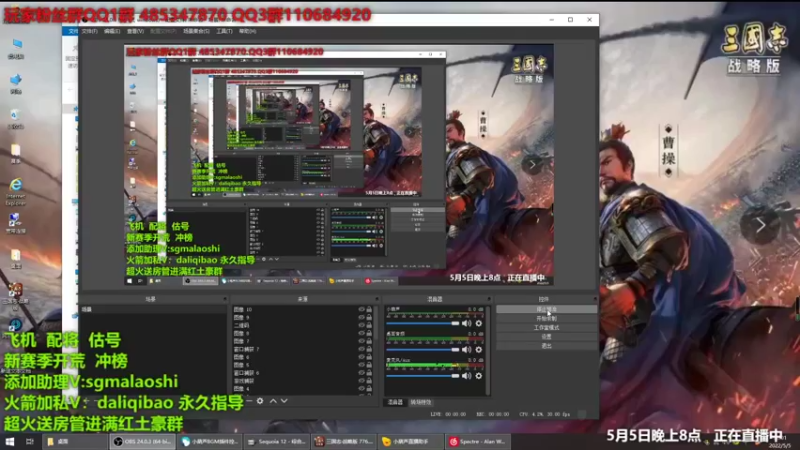Screen dimensions: 800x450
Task: Adjust the 桌面音频 volume slider
Action: coord(422,349)
